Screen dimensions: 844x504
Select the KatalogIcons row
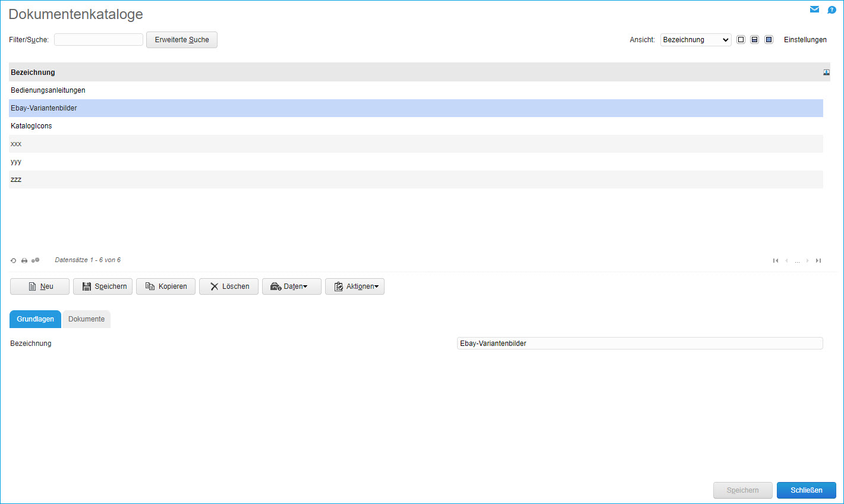[416, 126]
